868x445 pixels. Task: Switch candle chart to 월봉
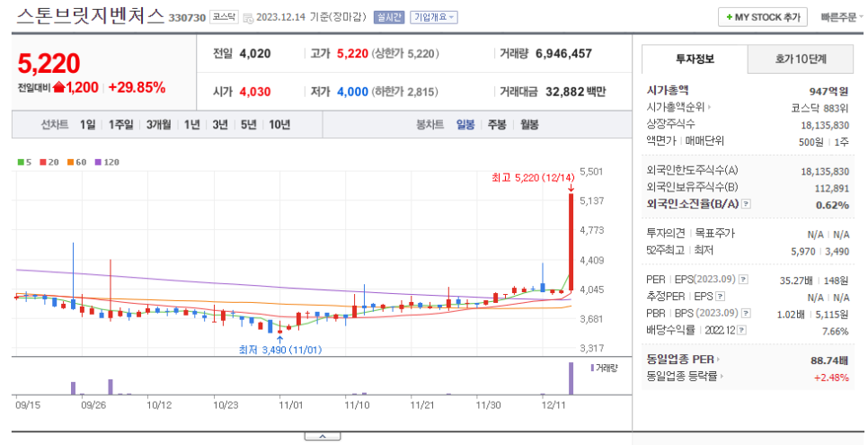529,125
